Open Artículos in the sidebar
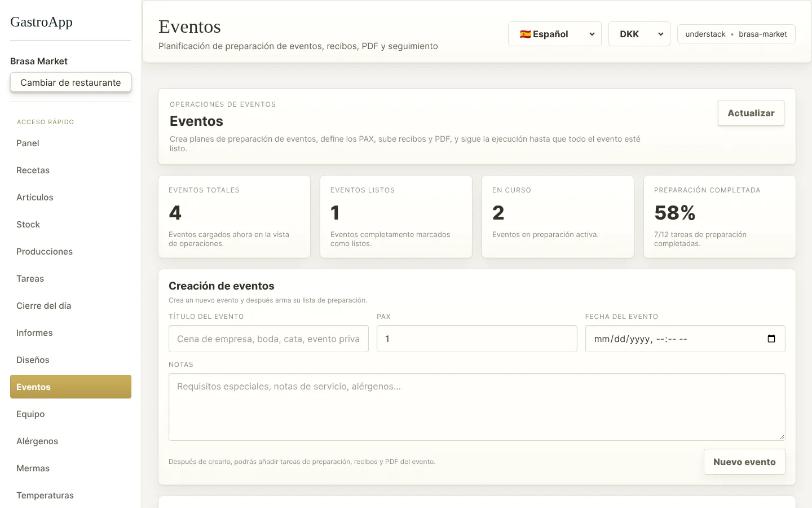The image size is (812, 508). pos(70,198)
